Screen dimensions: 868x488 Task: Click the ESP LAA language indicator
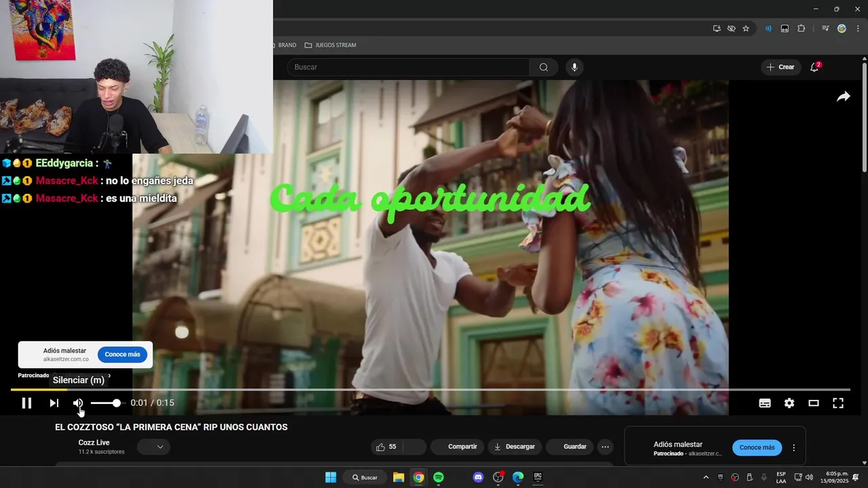tap(781, 477)
